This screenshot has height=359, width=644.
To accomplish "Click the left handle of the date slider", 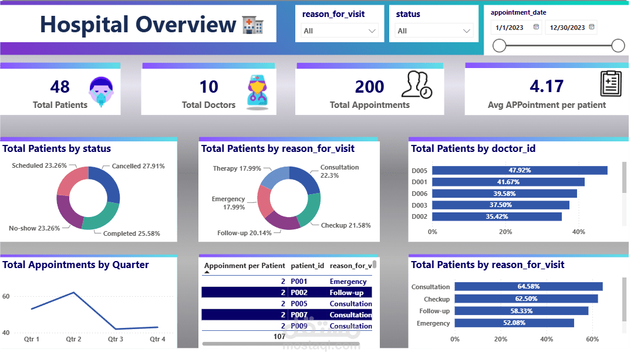I will [x=499, y=46].
